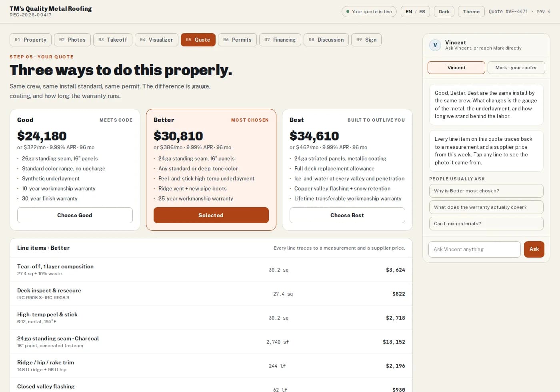Go to the 09 Sign step
Image resolution: width=560 pixels, height=392 pixels.
[366, 40]
